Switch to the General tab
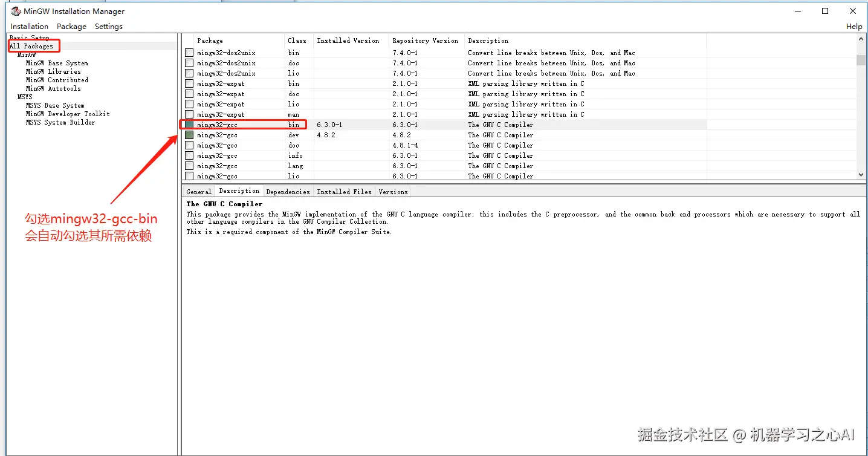The image size is (868, 456). pyautogui.click(x=199, y=192)
